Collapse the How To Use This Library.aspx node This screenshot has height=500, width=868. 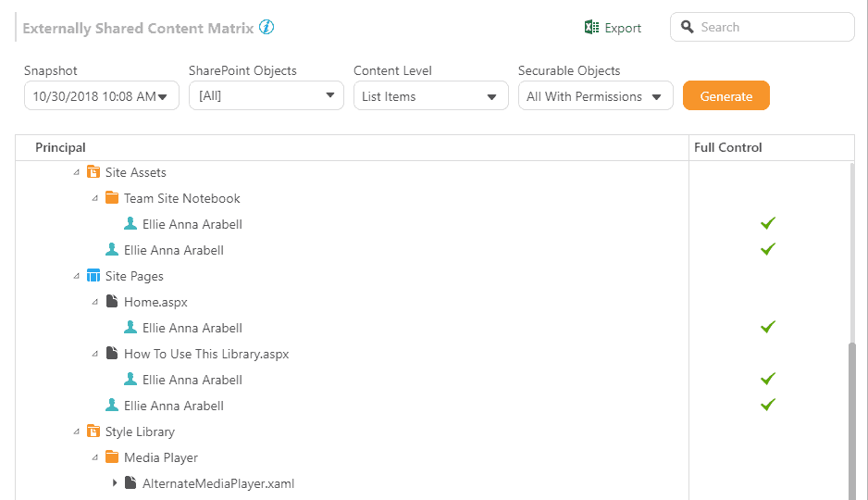pos(95,354)
